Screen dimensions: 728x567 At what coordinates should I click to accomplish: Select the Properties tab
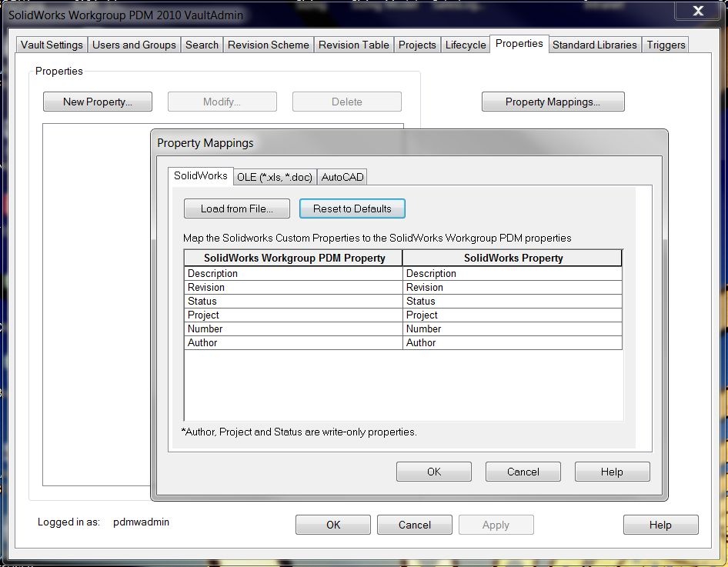click(519, 44)
